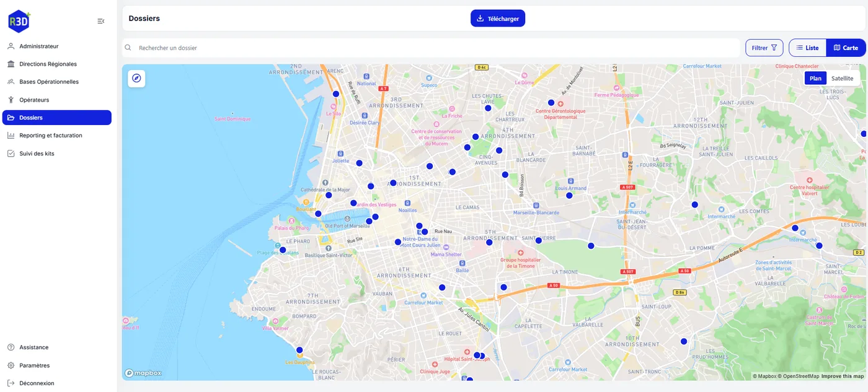Collapse the sidebar menu
This screenshot has height=392, width=868.
pyautogui.click(x=101, y=21)
